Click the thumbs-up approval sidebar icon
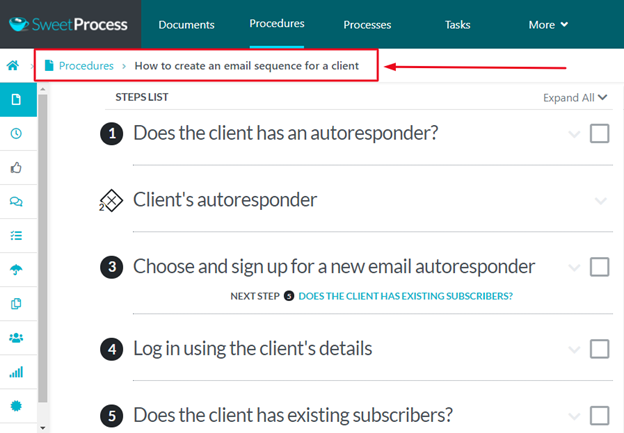Viewport: 624px width, 433px height. point(16,168)
